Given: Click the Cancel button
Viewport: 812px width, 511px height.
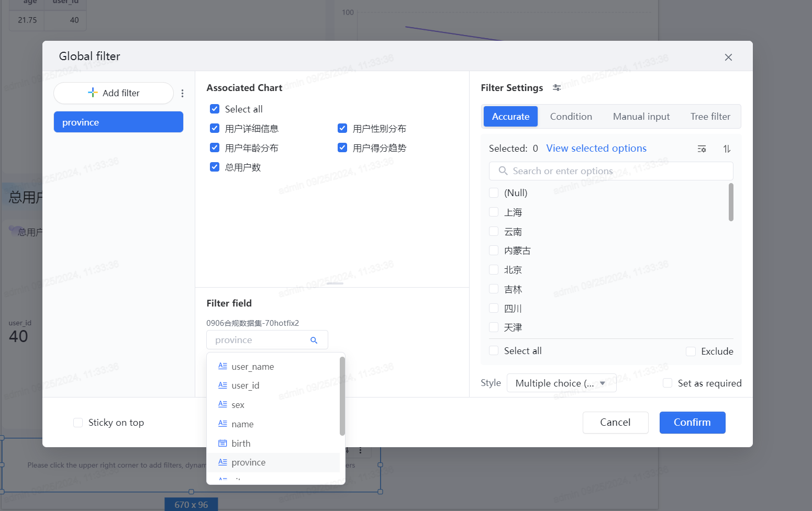Looking at the screenshot, I should coord(615,423).
